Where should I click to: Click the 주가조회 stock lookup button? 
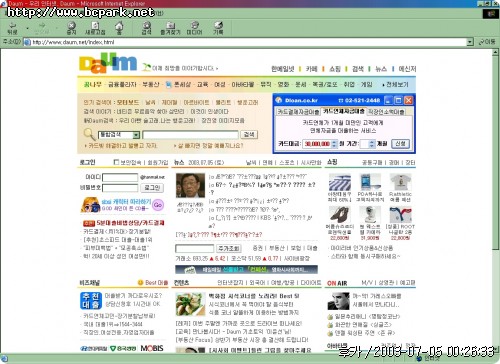tap(229, 248)
